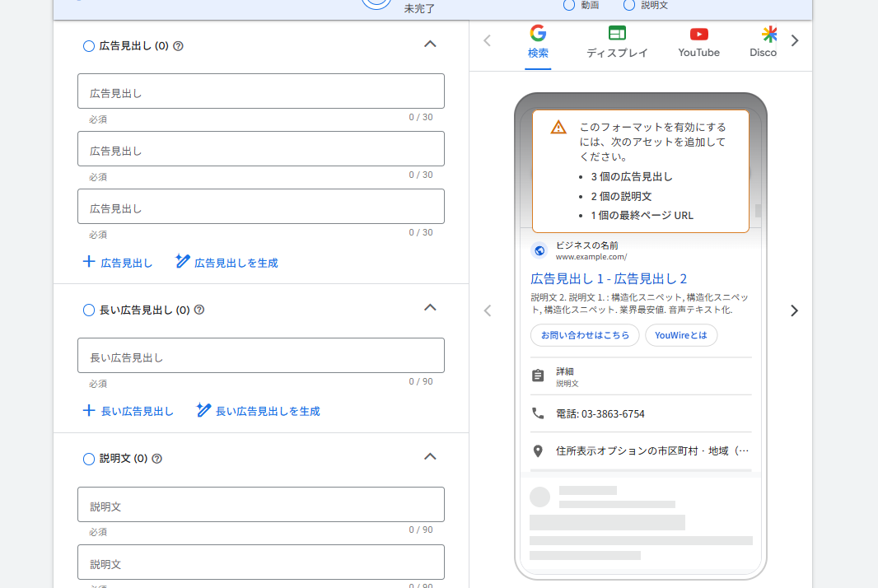The width and height of the screenshot is (878, 588).
Task: Click the YouTube preview icon
Action: click(698, 35)
